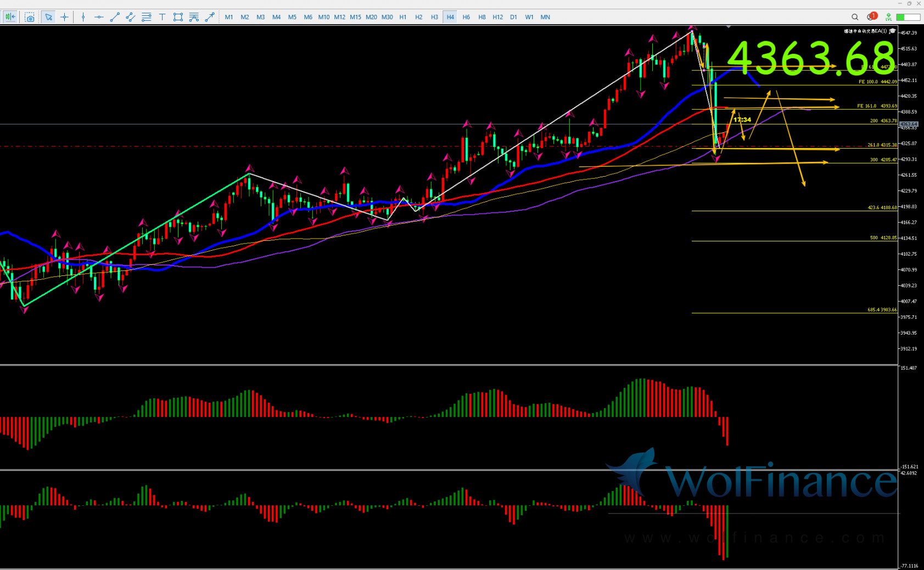
Task: Choose the equidistant channel tool
Action: [131, 17]
